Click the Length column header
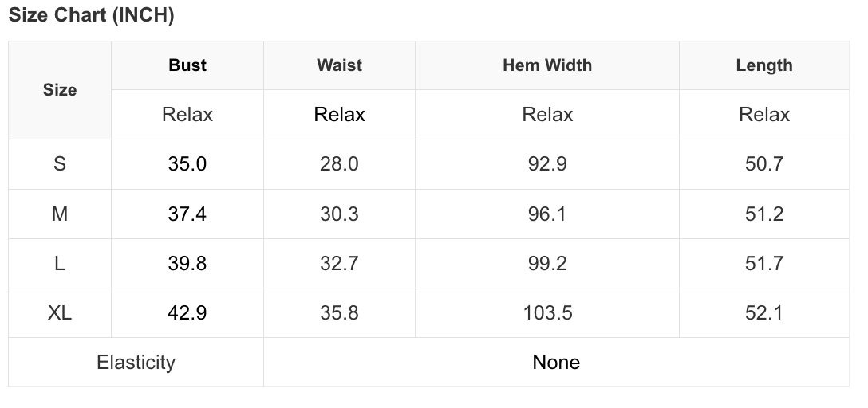The image size is (868, 408). point(764,65)
